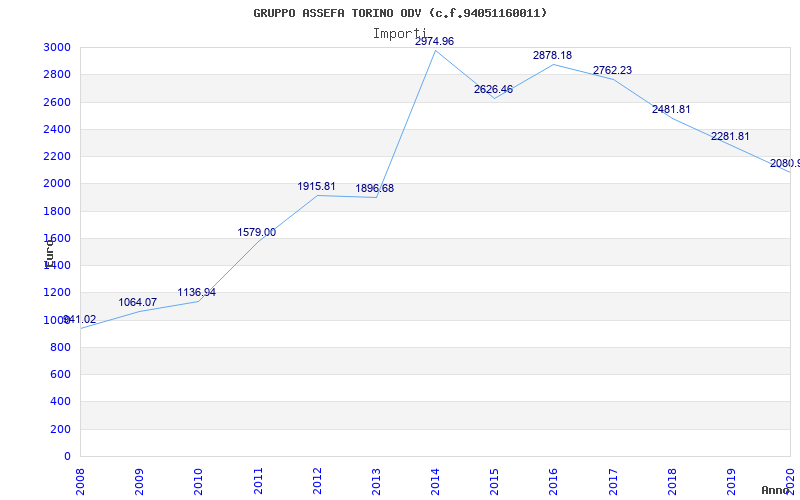
Task: Click the 2012 x-axis year label
Action: (317, 481)
